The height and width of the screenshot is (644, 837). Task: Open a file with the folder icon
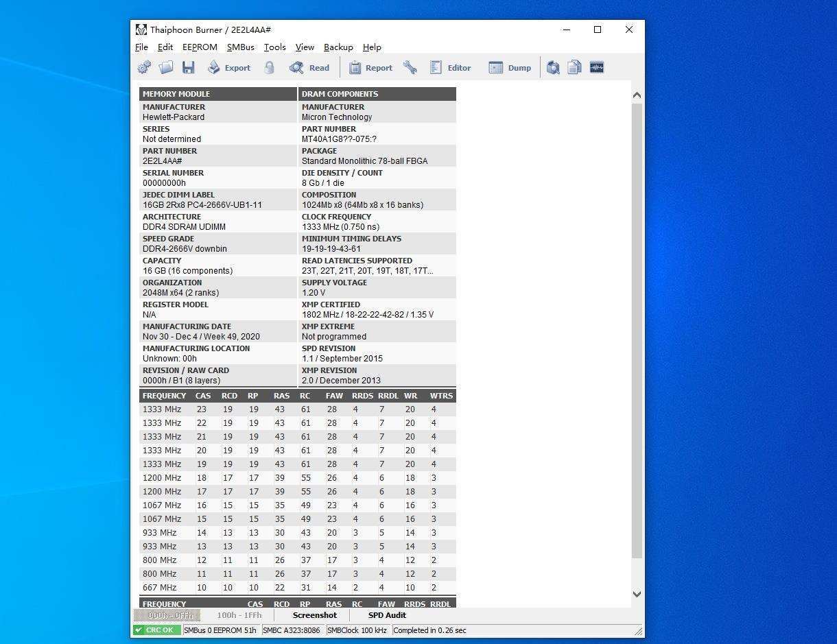click(x=166, y=67)
